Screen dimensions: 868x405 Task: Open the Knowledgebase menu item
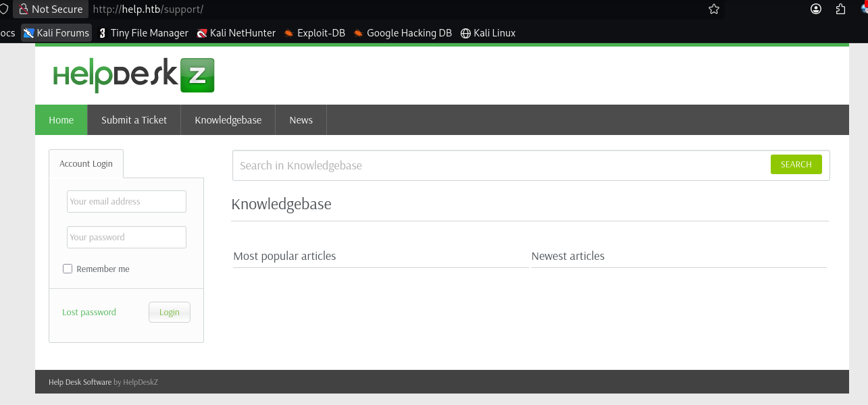[228, 120]
